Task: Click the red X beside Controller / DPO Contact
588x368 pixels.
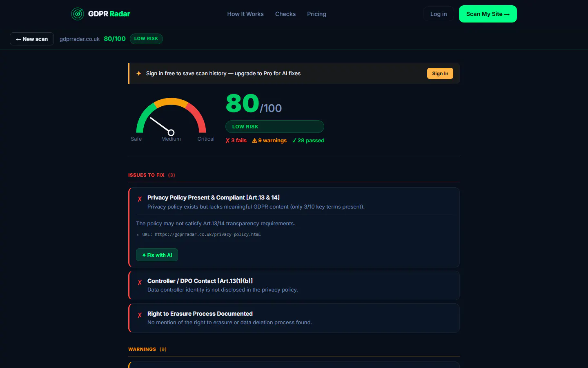Action: (x=140, y=283)
